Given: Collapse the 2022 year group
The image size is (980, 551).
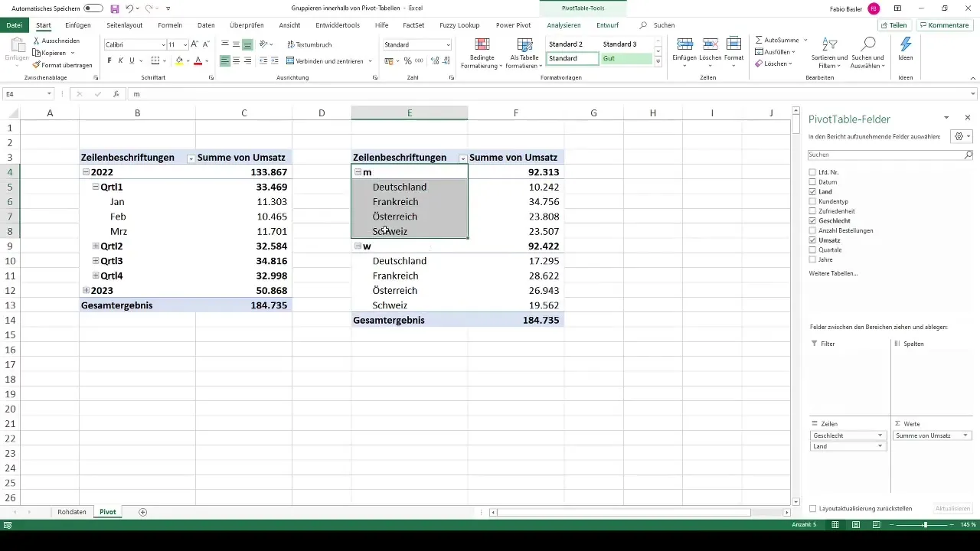Looking at the screenshot, I should (86, 172).
